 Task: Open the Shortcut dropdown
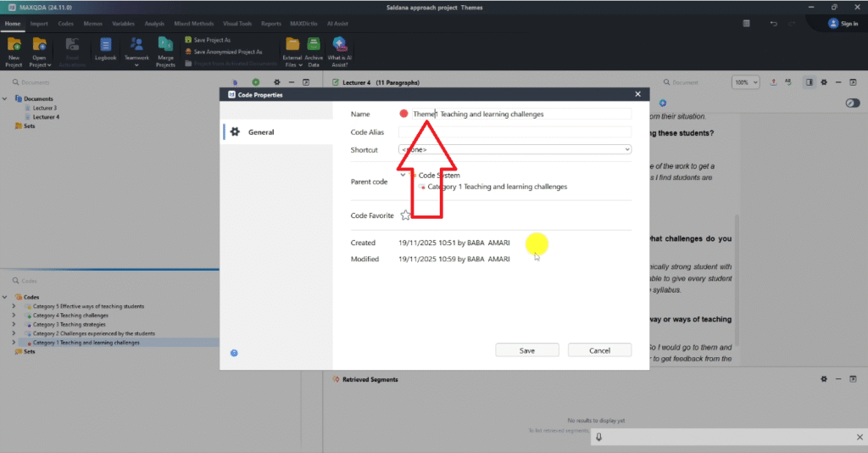pyautogui.click(x=515, y=149)
